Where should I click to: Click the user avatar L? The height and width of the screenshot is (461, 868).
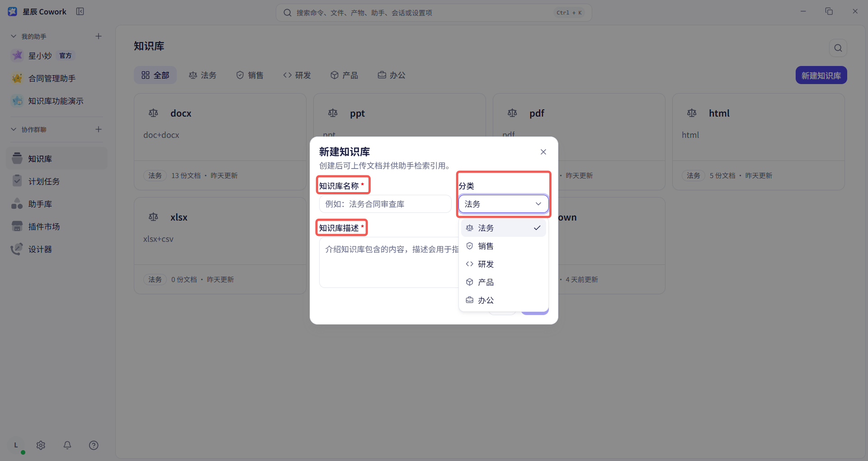(x=16, y=445)
